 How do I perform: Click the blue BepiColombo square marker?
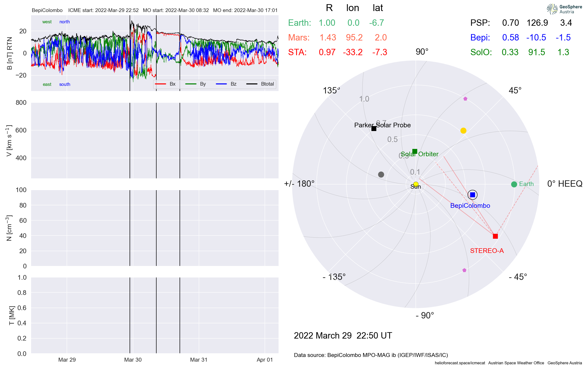click(x=473, y=195)
